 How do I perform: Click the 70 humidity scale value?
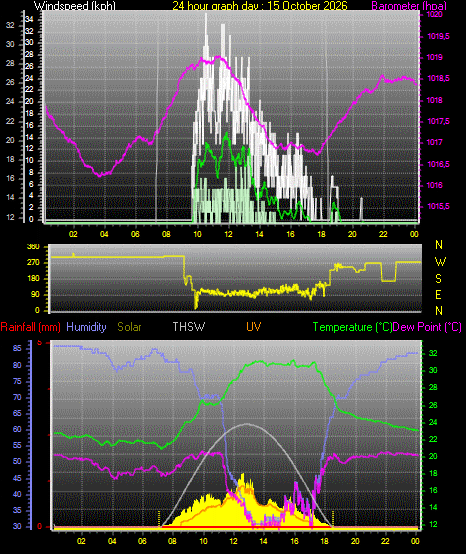(17, 397)
